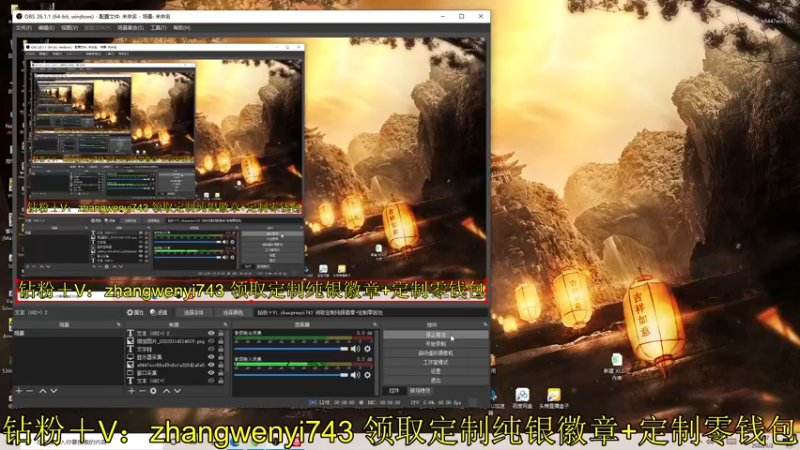Remove the selected scene with the minus icon
This screenshot has width=800, height=450.
click(30, 391)
